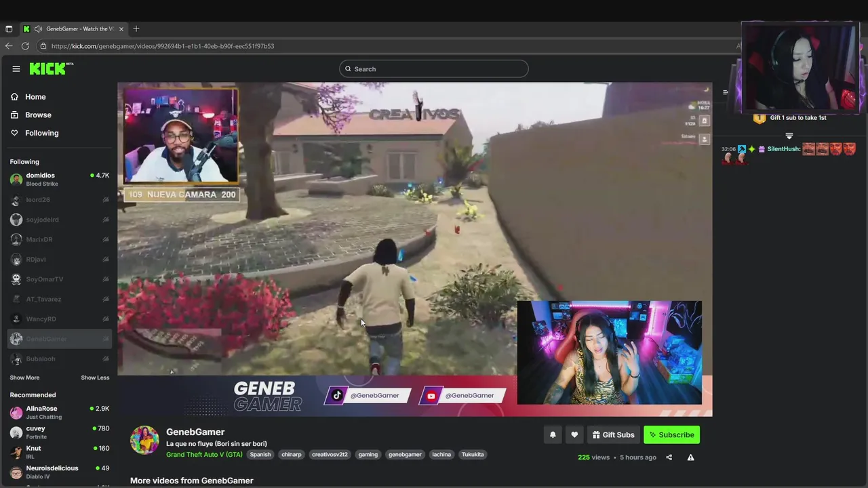Follow channel with heart icon
Screen dimensions: 868x488
[574, 435]
